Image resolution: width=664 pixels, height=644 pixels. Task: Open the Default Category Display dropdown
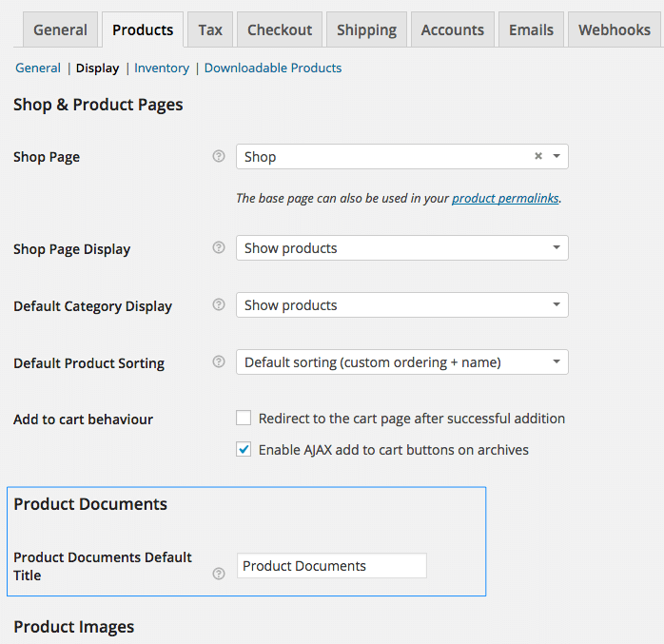(x=402, y=305)
